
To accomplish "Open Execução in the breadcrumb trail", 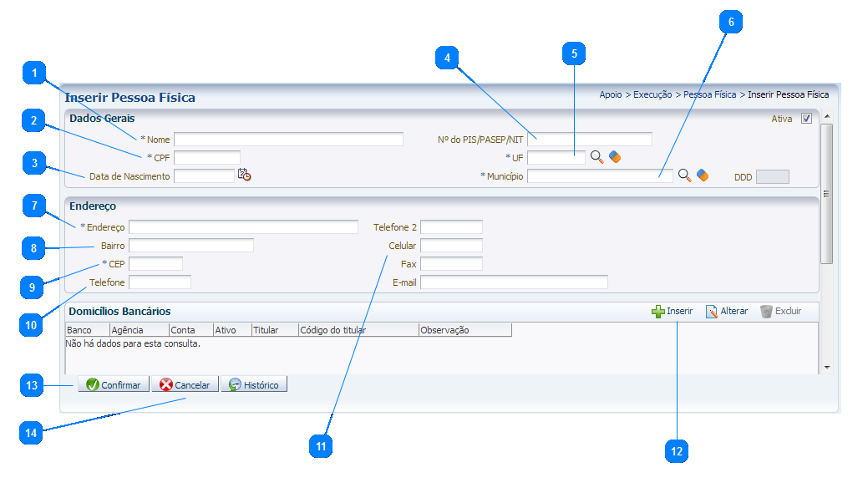I will [652, 94].
